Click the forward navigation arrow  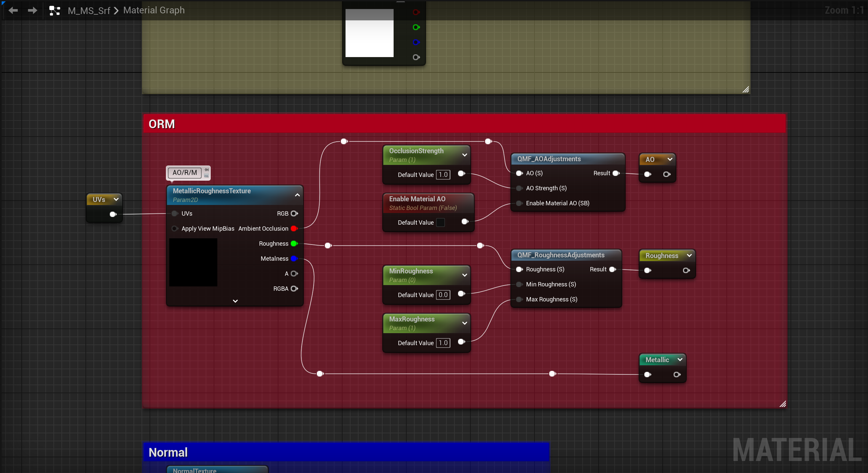(x=32, y=10)
